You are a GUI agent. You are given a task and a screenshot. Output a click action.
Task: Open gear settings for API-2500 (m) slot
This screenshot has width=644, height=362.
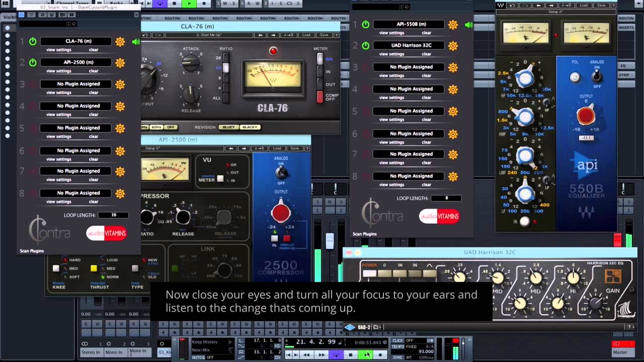coord(120,63)
